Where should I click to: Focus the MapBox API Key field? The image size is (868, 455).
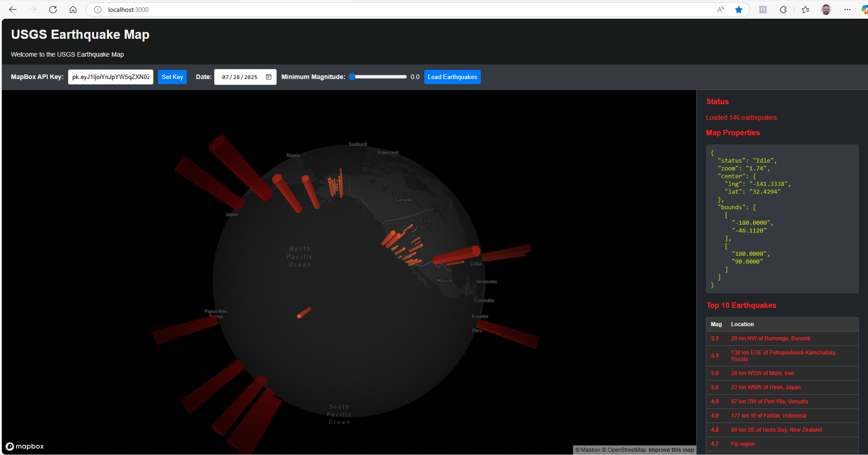point(110,77)
